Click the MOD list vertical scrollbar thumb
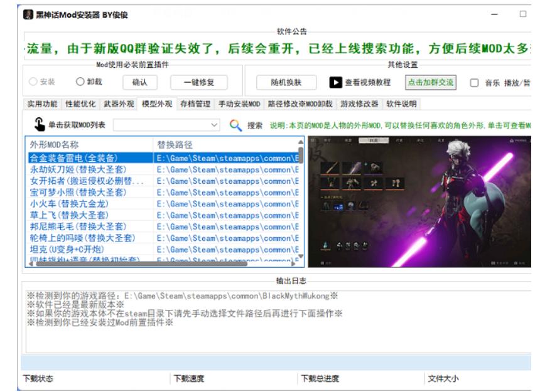This screenshot has width=540, height=392. point(301,155)
